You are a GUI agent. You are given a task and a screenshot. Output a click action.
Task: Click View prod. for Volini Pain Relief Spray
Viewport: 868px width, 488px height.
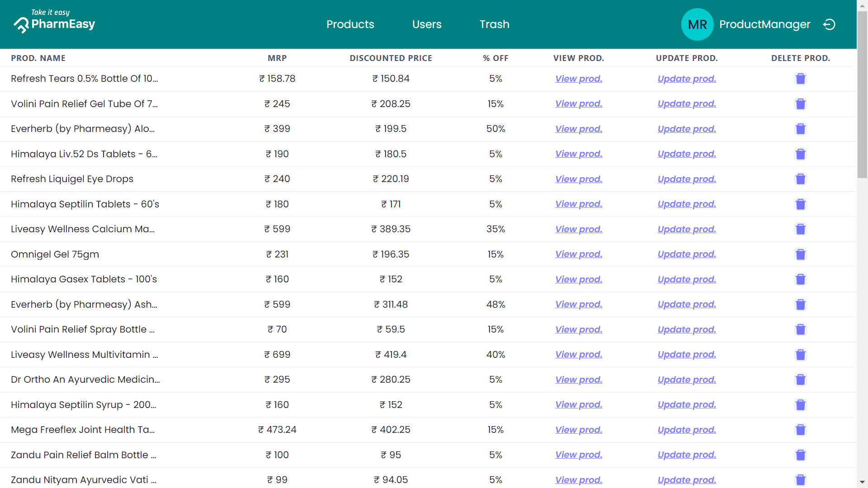click(x=578, y=329)
